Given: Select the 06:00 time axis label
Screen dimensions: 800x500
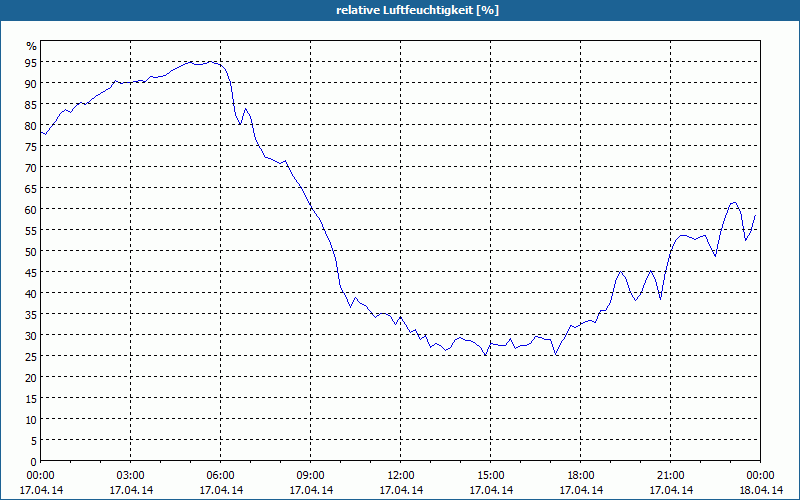Looking at the screenshot, I should (220, 476).
